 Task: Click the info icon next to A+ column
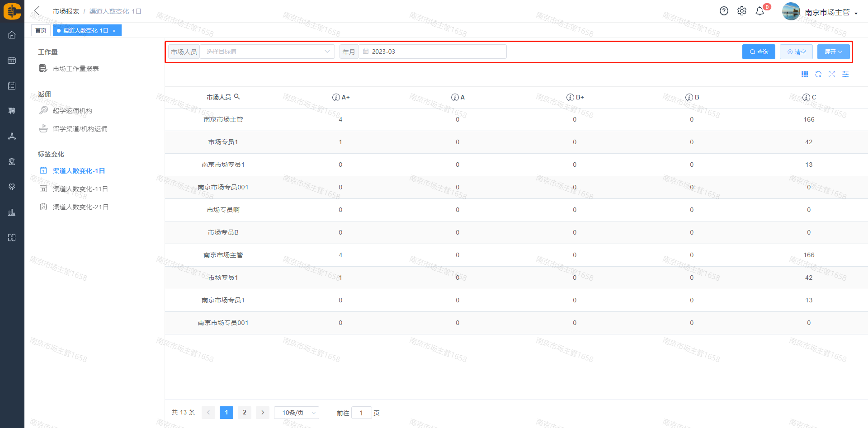pyautogui.click(x=336, y=98)
